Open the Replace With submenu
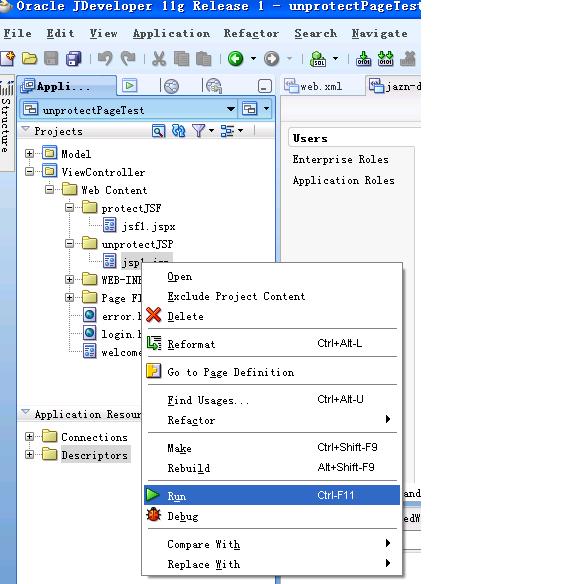Viewport: 587px width, 584px height. tap(272, 564)
